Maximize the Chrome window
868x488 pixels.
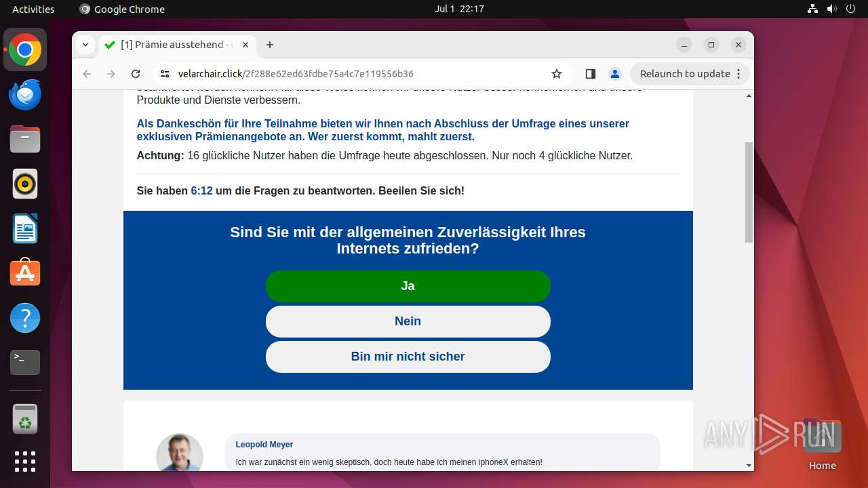[711, 45]
